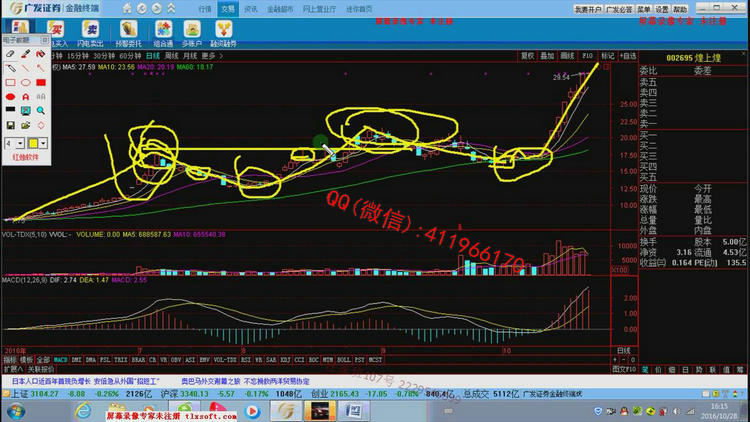Screen dimensions: 750x422
Task: Expand the 更多 periods menu
Action: pyautogui.click(x=211, y=56)
